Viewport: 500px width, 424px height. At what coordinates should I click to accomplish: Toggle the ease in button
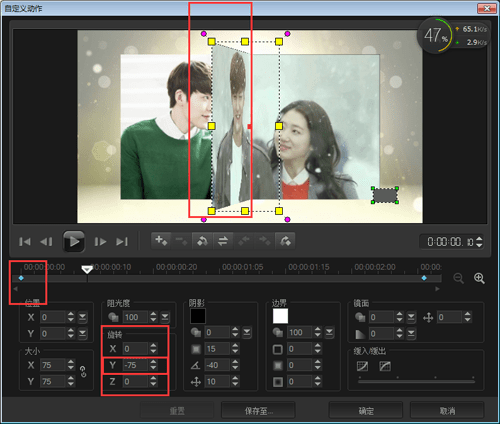(x=362, y=366)
